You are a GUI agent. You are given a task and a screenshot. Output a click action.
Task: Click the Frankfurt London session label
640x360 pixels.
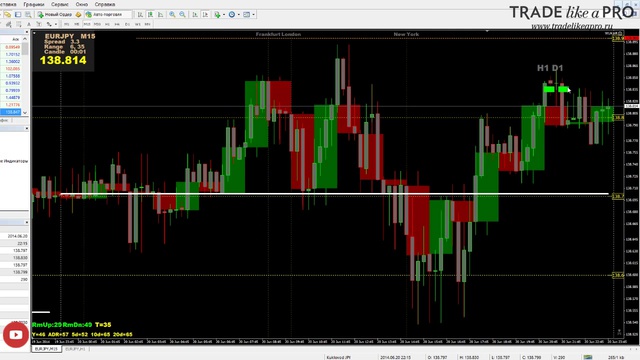pyautogui.click(x=278, y=34)
